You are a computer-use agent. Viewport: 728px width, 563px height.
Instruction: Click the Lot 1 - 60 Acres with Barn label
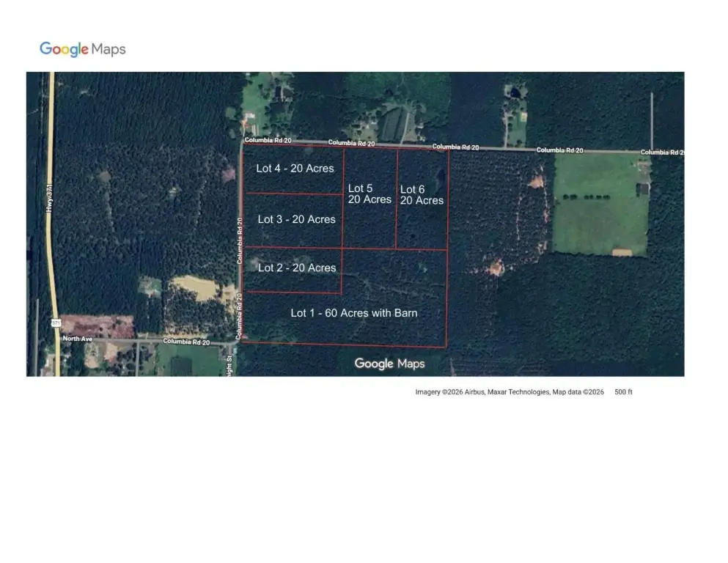353,313
